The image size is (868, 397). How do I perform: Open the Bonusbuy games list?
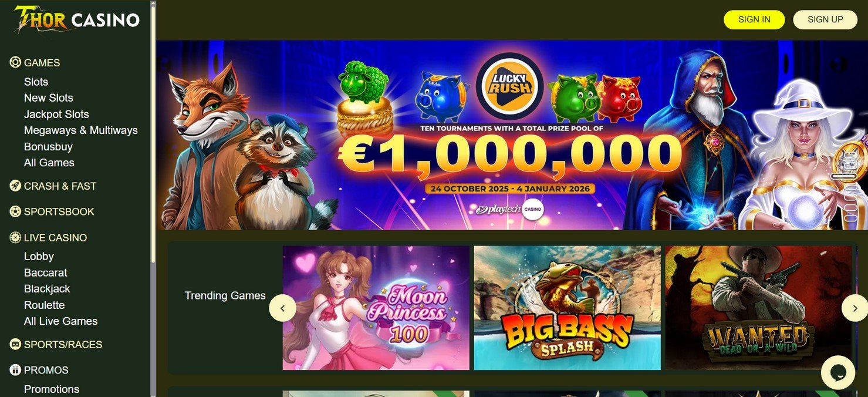click(48, 146)
